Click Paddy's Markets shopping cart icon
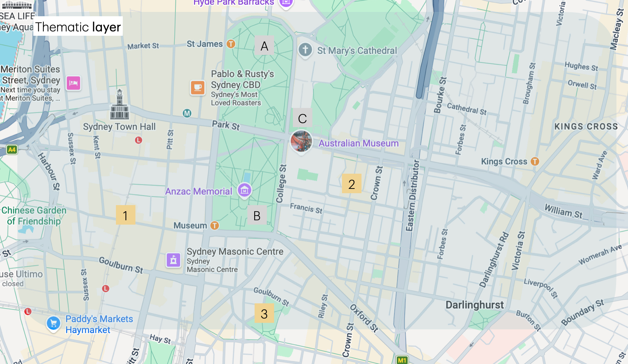Image resolution: width=628 pixels, height=364 pixels. [53, 324]
